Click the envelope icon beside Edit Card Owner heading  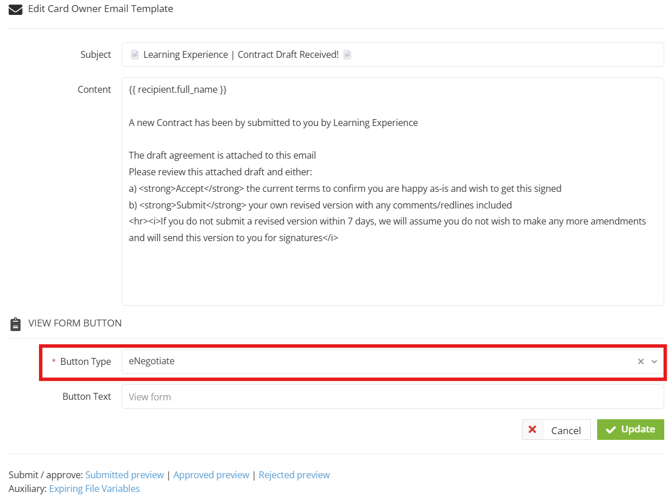15,9
